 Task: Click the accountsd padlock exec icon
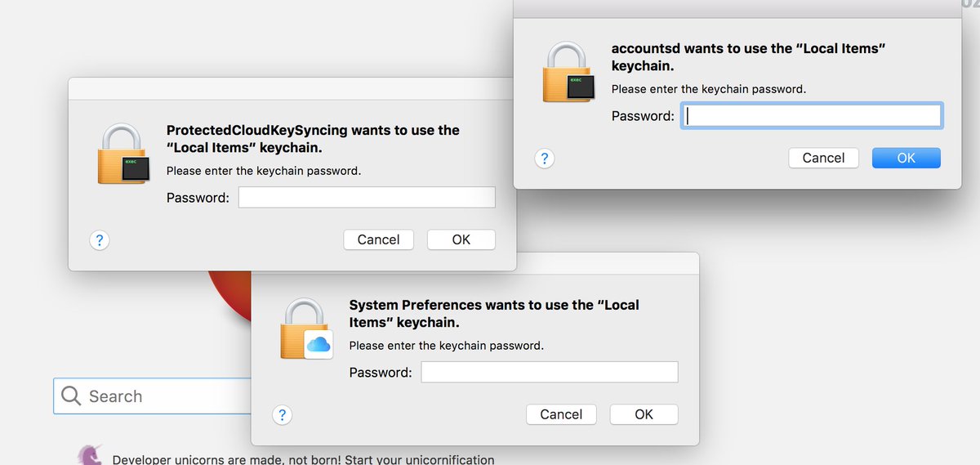[568, 72]
